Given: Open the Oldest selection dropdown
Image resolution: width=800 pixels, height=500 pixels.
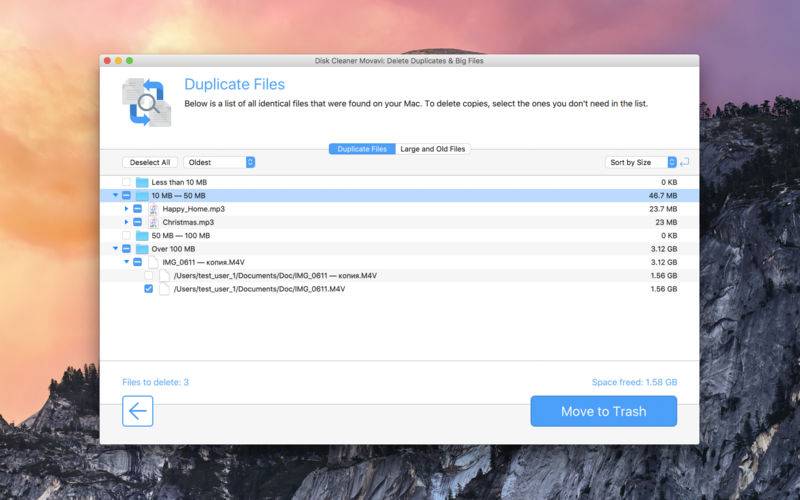Looking at the screenshot, I should (x=219, y=162).
